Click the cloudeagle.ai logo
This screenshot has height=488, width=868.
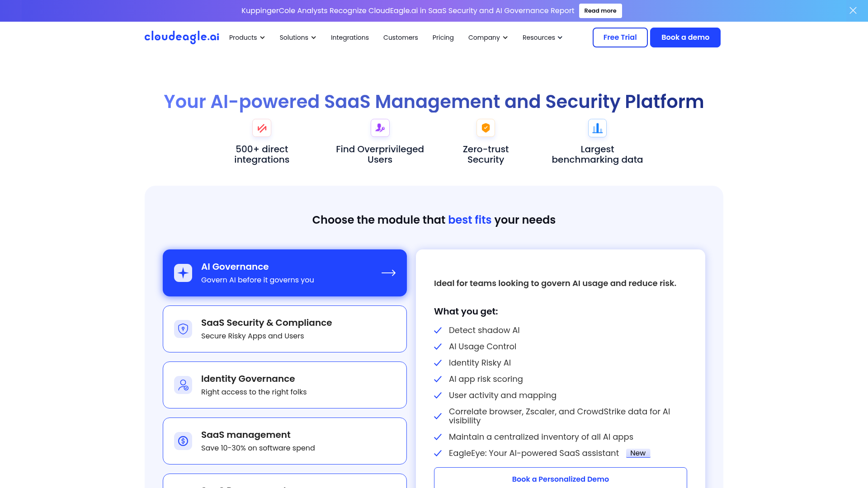point(182,37)
